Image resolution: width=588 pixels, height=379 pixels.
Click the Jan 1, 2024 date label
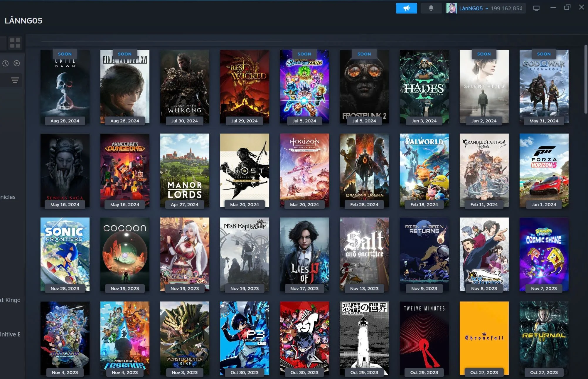tap(544, 205)
